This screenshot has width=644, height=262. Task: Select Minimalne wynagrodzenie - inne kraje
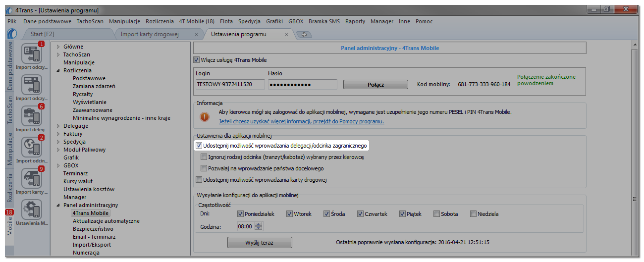[x=122, y=118]
